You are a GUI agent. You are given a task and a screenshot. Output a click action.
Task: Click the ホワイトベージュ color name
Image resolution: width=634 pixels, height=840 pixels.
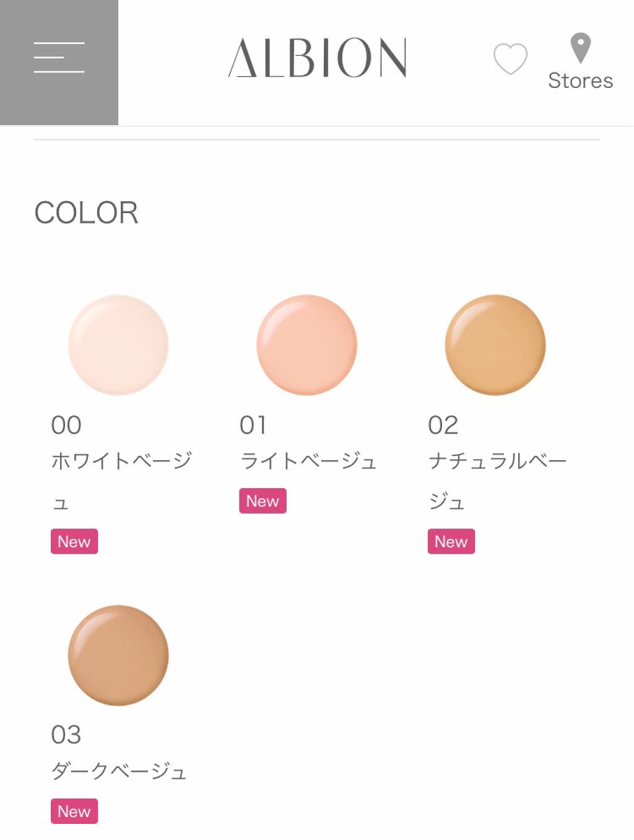pos(121,461)
